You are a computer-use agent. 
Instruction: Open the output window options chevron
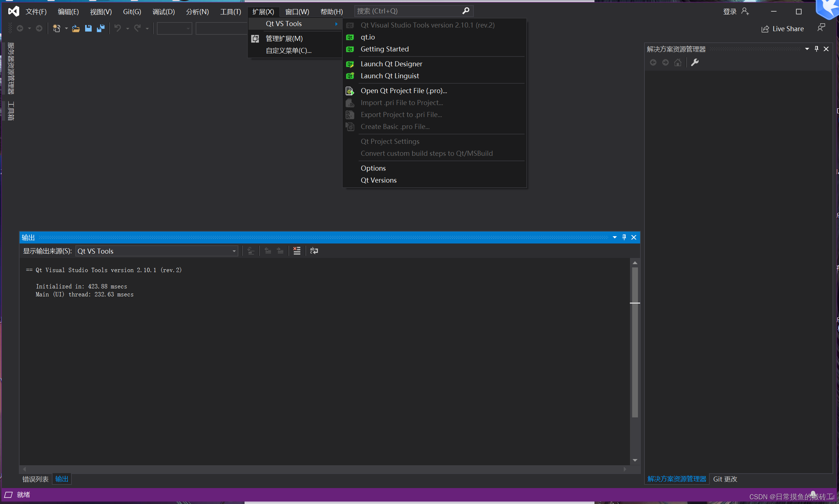[x=615, y=237]
